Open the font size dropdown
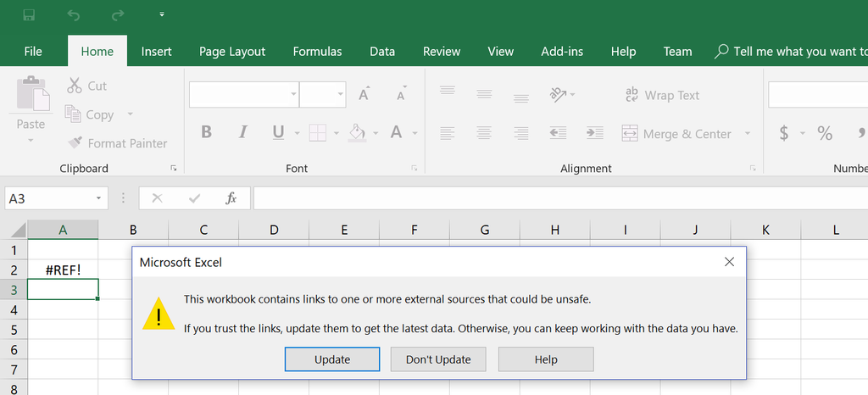 341,95
